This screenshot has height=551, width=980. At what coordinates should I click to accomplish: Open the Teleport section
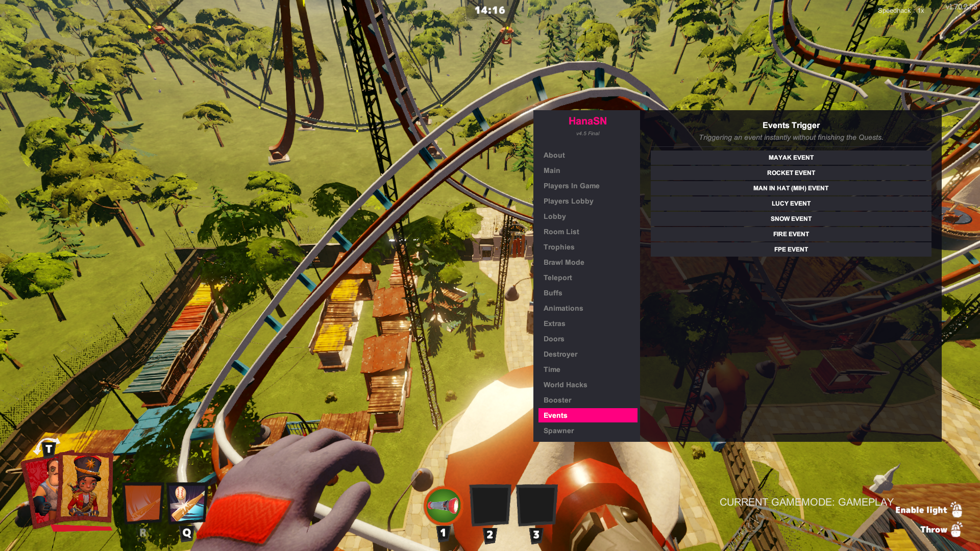tap(587, 278)
